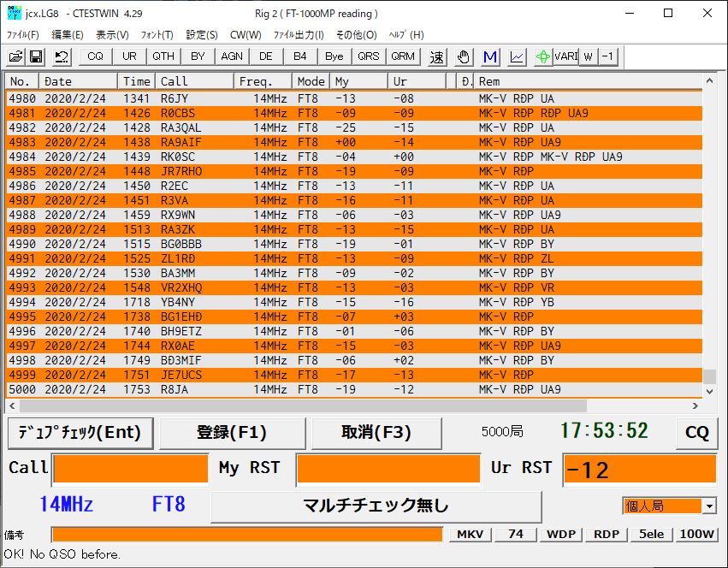Click the 速 speed toolbar icon
The width and height of the screenshot is (728, 568).
point(437,56)
